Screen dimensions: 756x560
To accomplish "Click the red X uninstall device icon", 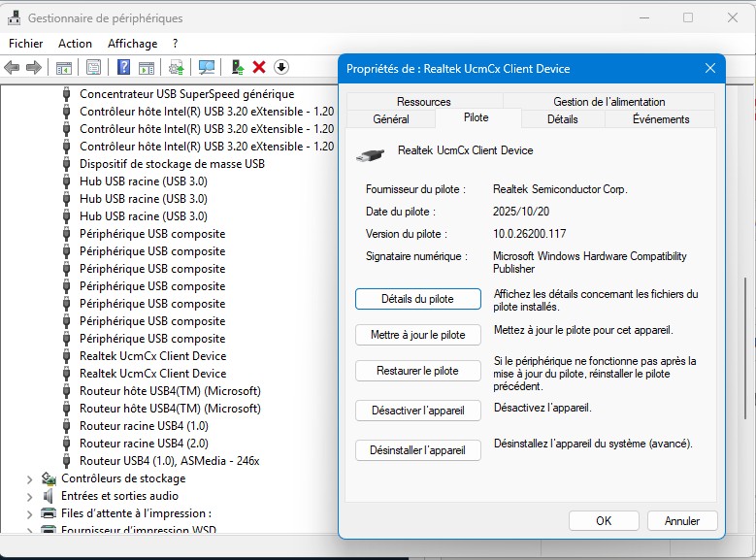I will click(x=259, y=67).
